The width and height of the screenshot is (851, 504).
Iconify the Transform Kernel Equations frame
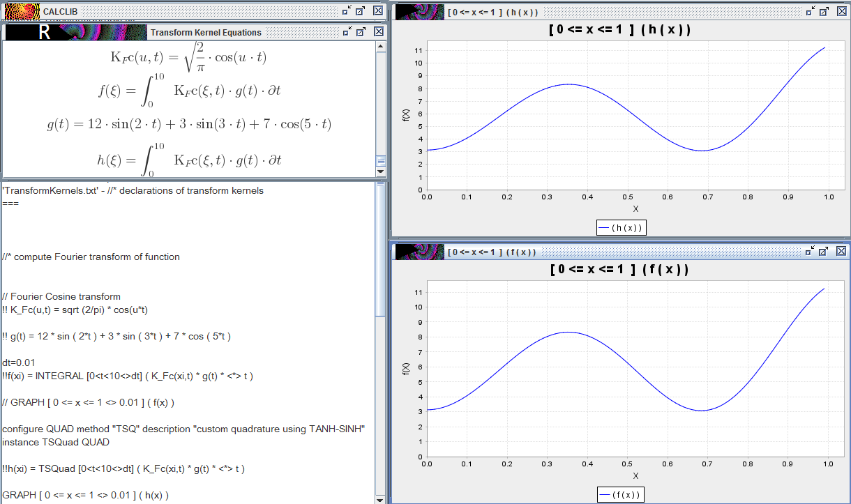[x=347, y=31]
